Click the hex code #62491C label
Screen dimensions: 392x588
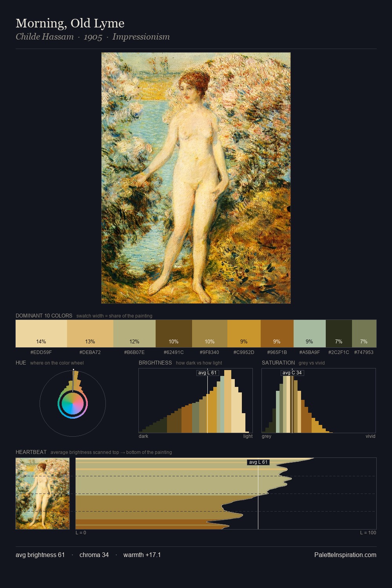(x=174, y=352)
